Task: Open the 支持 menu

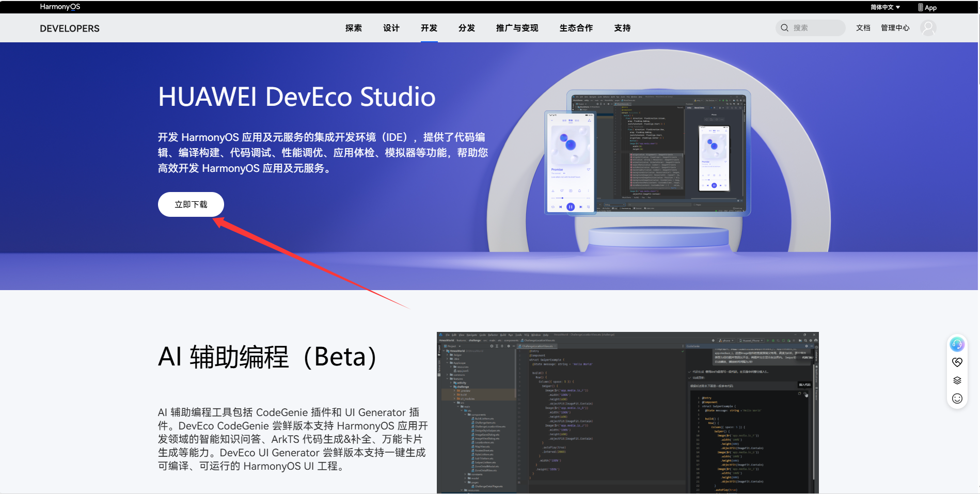Action: point(623,28)
